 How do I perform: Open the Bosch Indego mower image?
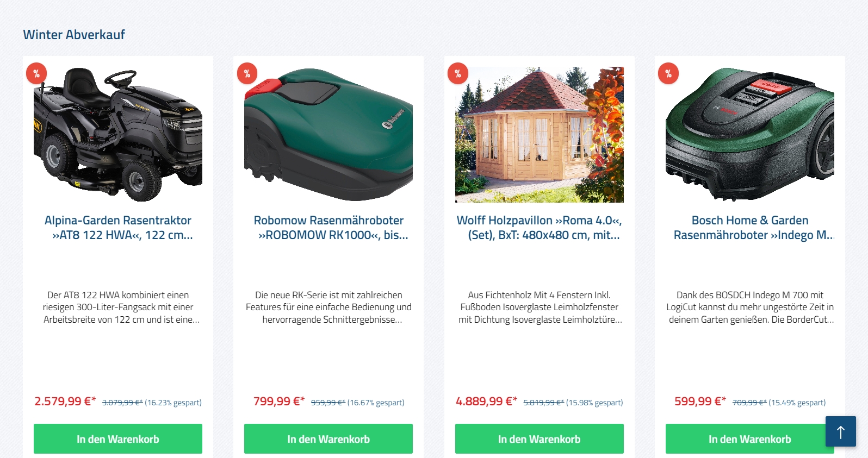tap(750, 135)
